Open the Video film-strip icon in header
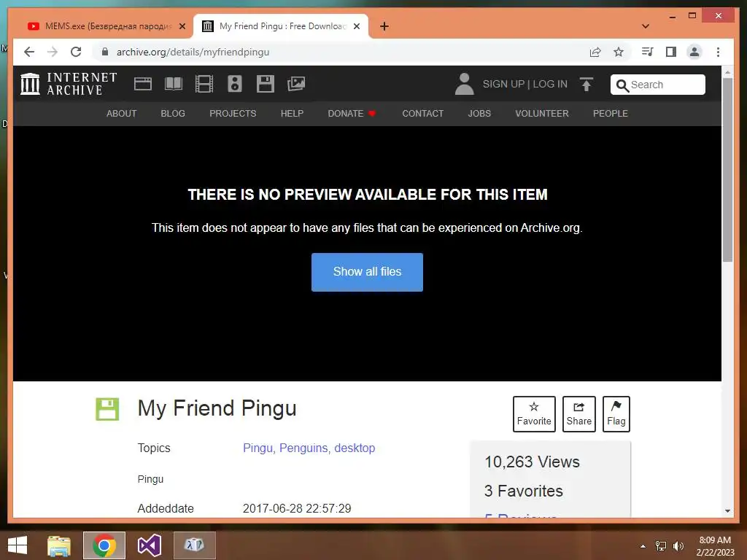 [204, 84]
